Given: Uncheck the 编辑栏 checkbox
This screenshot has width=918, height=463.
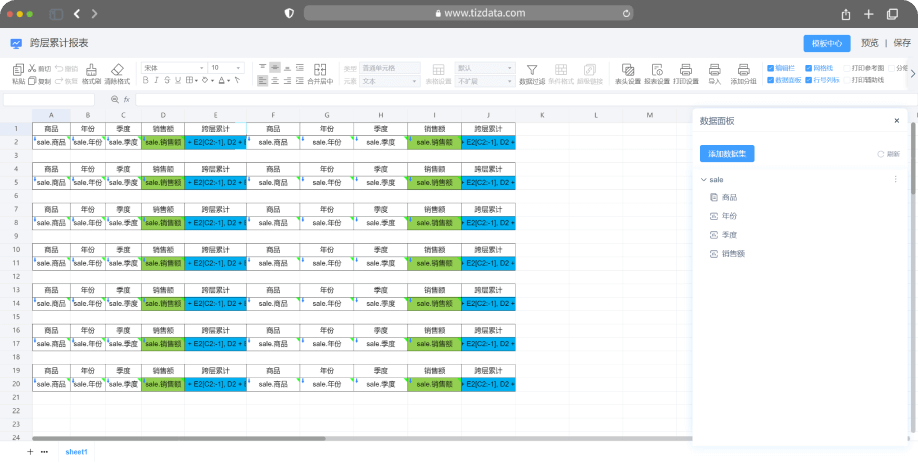Looking at the screenshot, I should tap(770, 68).
